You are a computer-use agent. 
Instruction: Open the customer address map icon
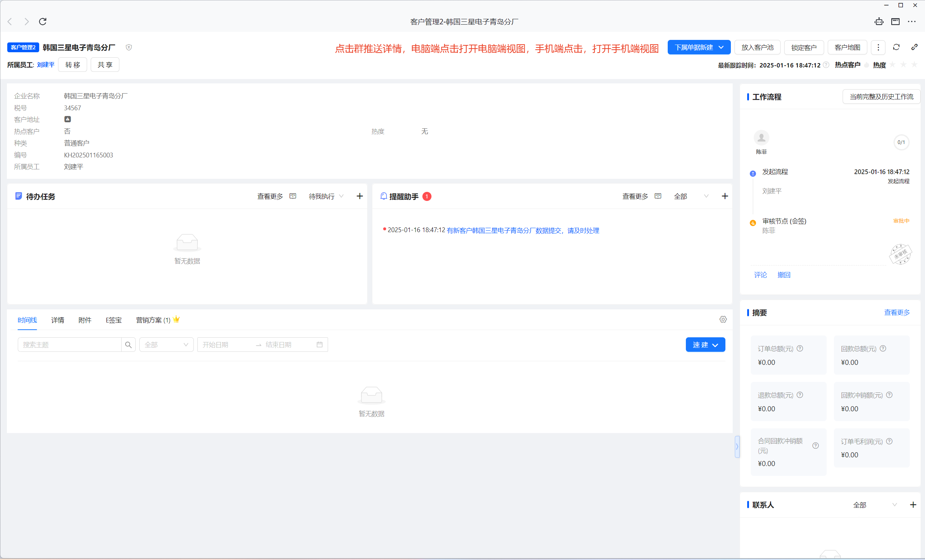[67, 119]
